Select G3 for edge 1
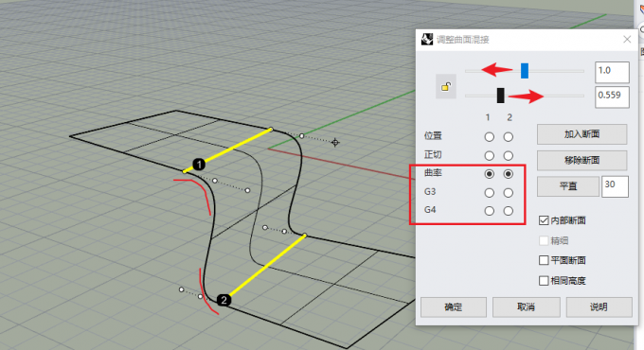The image size is (644, 350). [490, 192]
